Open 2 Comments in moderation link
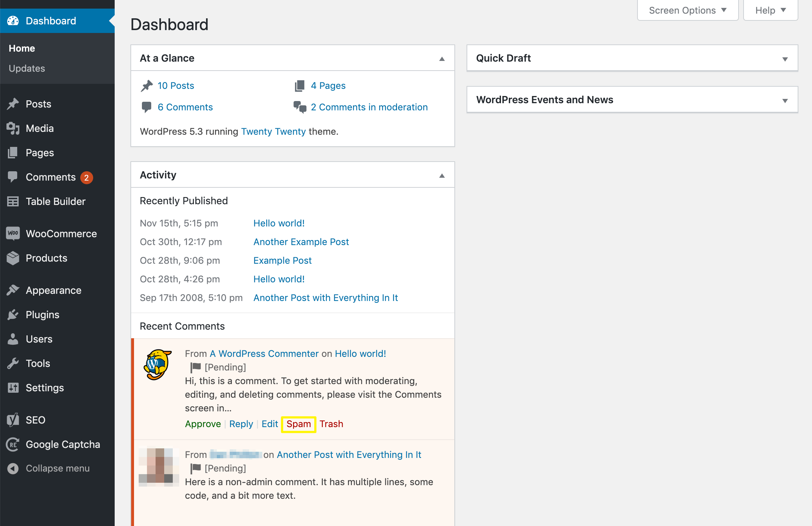812x526 pixels. coord(369,107)
